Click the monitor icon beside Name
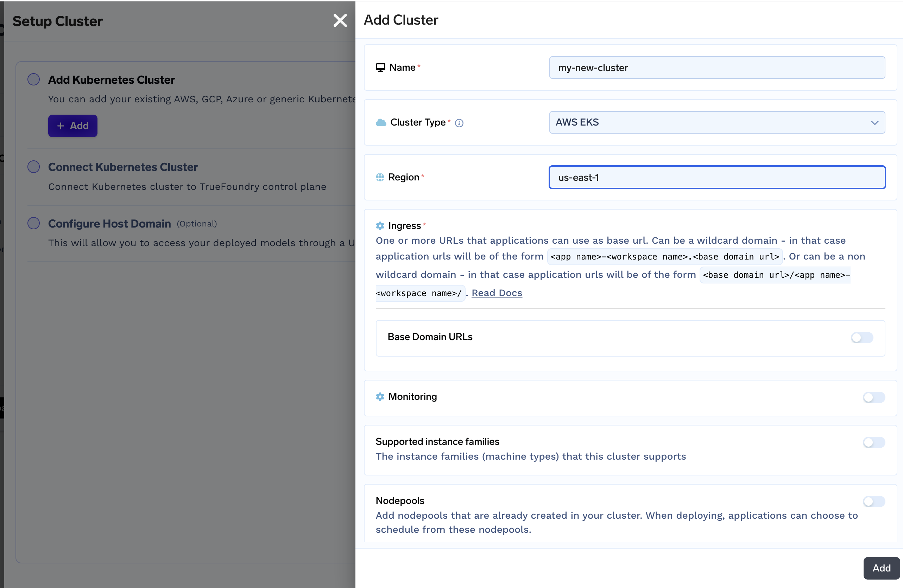The height and width of the screenshot is (588, 903). pos(380,68)
